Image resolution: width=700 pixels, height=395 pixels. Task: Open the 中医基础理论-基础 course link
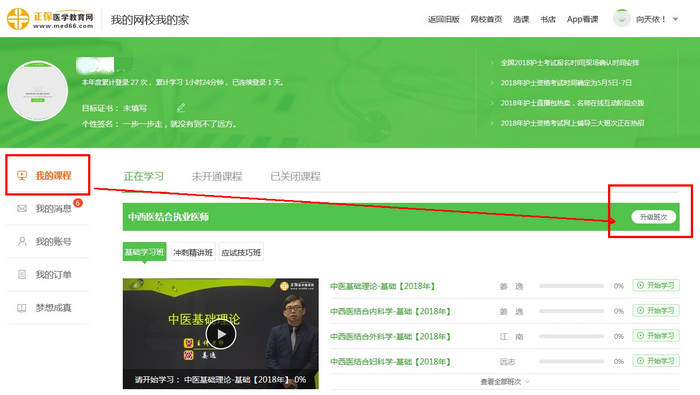click(x=383, y=286)
